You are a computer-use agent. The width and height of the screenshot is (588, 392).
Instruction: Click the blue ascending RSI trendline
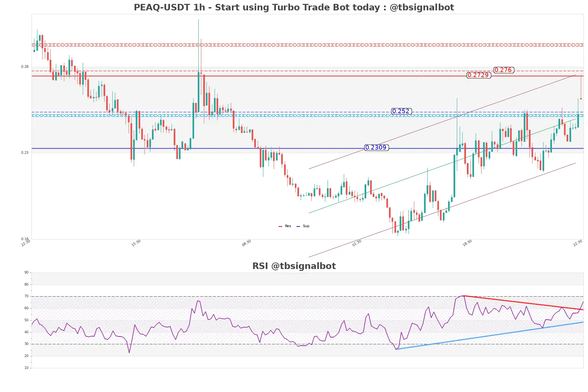pyautogui.click(x=490, y=336)
